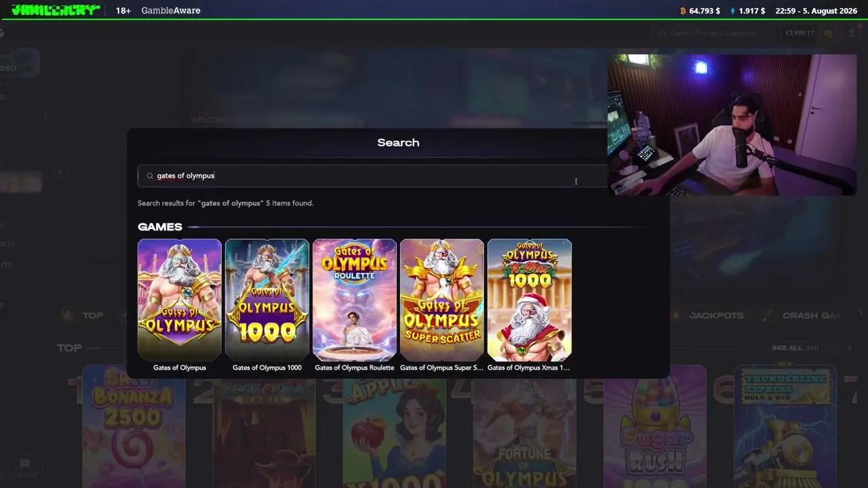
Task: Focus the "gates of olympus" search field
Action: tap(373, 176)
